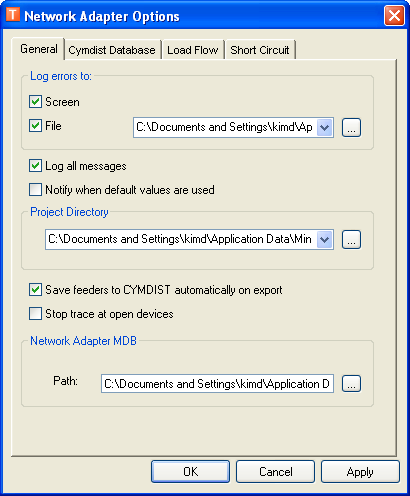410x496 pixels.
Task: Expand the log file path dropdown
Action: click(325, 127)
